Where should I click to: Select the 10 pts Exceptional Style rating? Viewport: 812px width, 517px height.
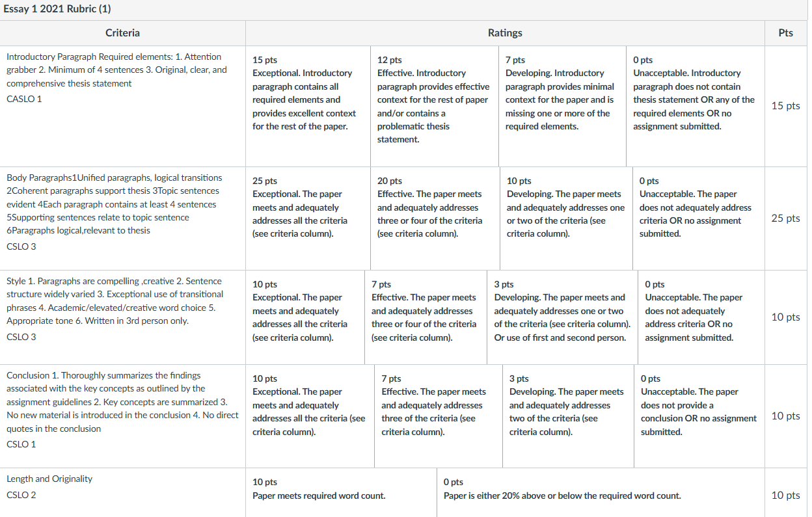click(x=305, y=317)
